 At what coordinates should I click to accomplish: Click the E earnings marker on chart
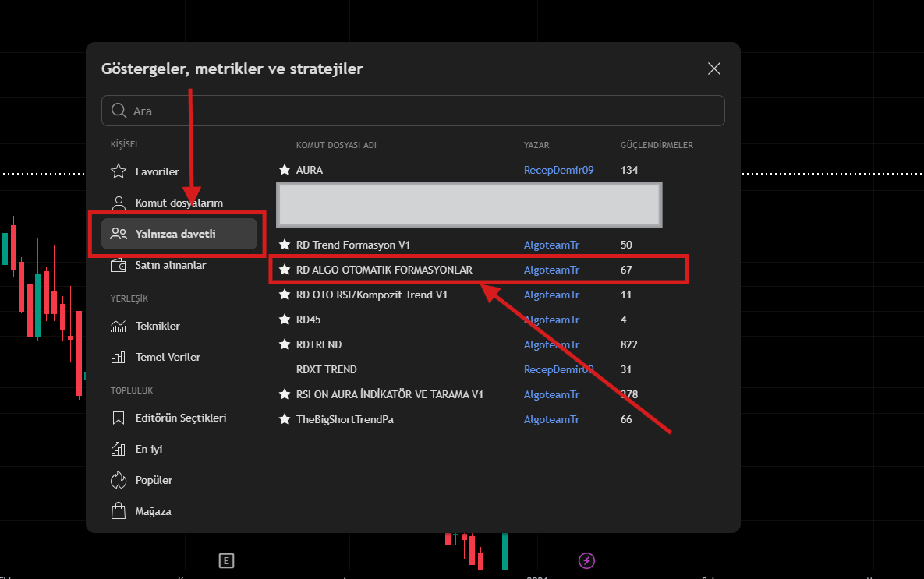(x=226, y=561)
